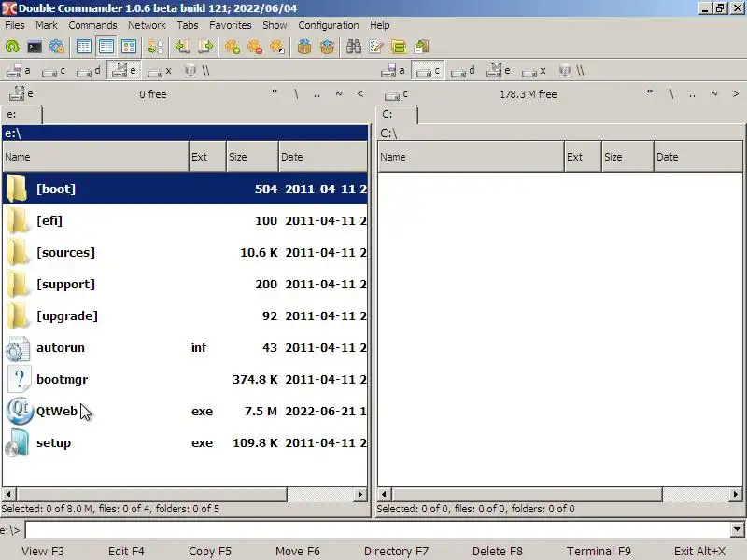
Task: Open the multi-rename tool icon
Action: [376, 47]
